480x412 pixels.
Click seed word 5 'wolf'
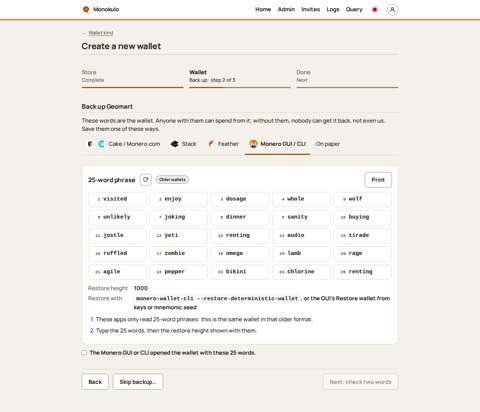(x=362, y=199)
